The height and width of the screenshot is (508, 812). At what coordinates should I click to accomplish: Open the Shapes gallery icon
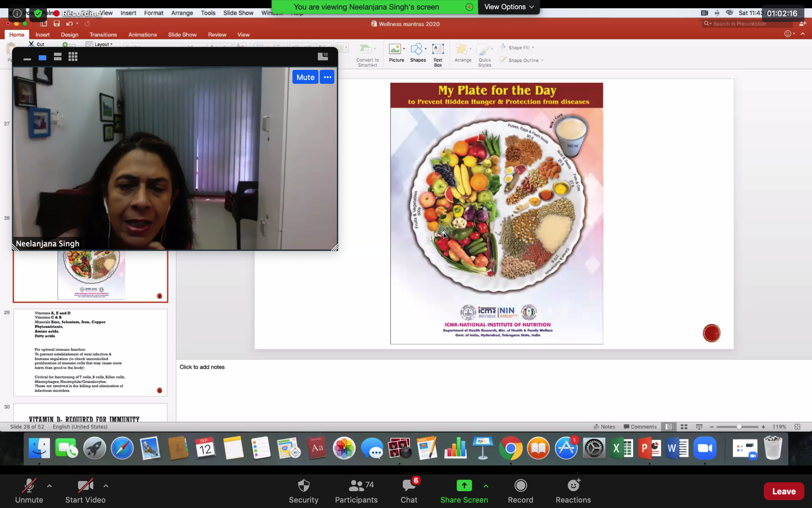coord(418,53)
